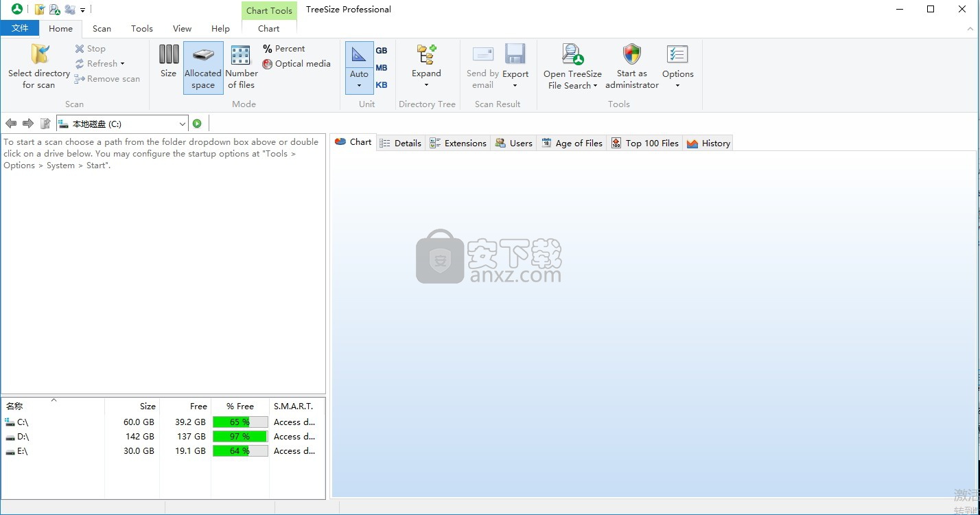Click the quick access select directory icon

point(40,10)
